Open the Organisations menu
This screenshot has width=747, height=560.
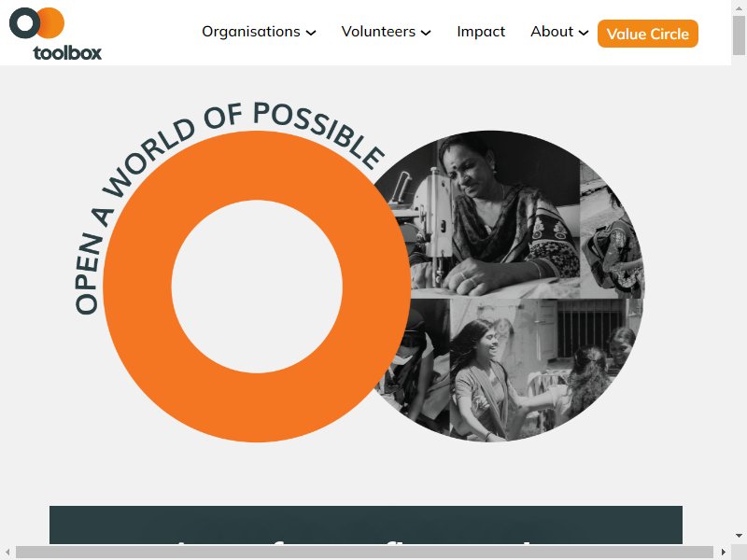(x=251, y=32)
